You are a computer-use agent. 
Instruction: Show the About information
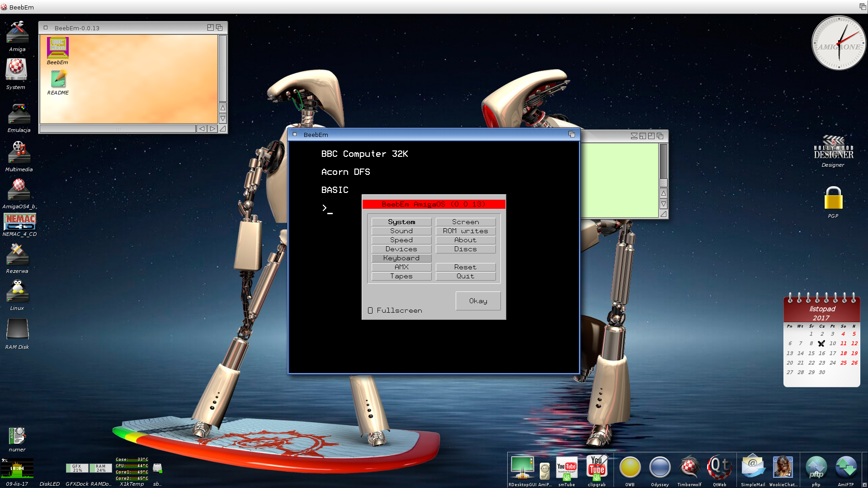tap(466, 240)
